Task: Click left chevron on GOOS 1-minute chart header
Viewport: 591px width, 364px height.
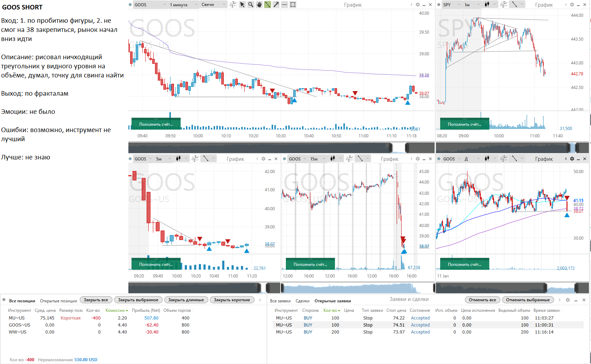Action: click(x=411, y=5)
